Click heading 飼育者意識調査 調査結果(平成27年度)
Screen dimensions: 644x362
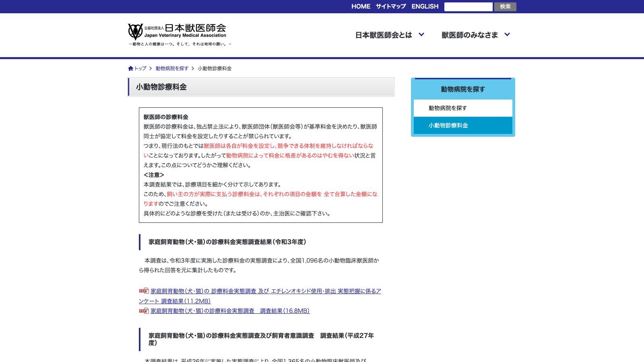pos(261,339)
